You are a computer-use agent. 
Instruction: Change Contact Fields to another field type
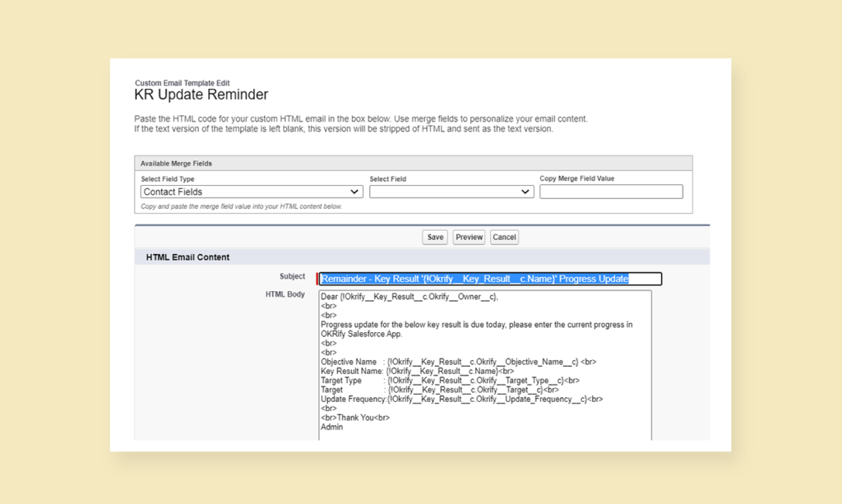[249, 191]
